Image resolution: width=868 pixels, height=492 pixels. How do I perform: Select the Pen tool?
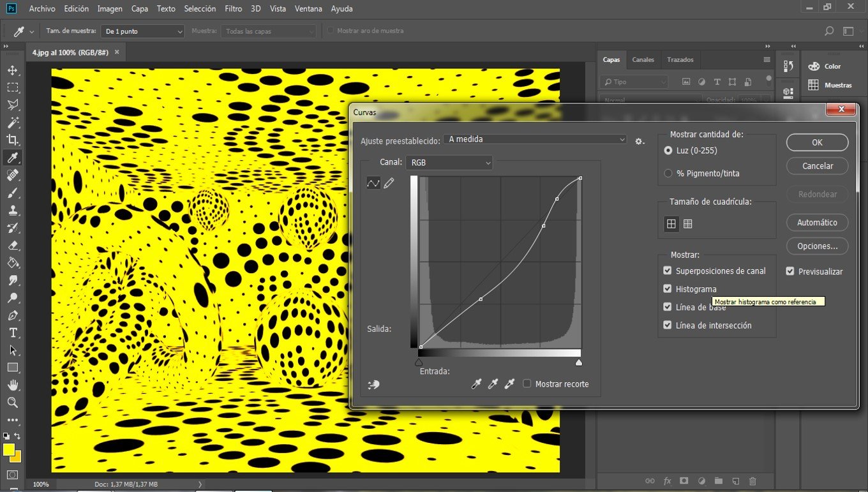(x=12, y=315)
